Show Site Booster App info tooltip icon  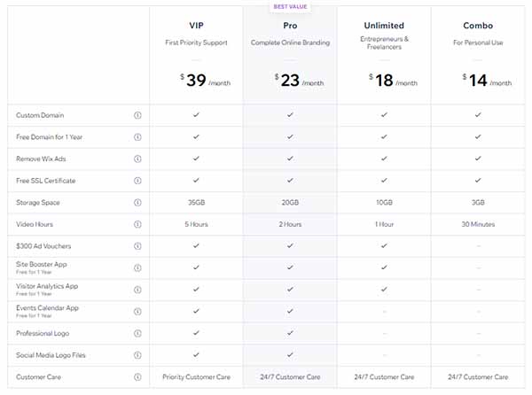(x=137, y=268)
